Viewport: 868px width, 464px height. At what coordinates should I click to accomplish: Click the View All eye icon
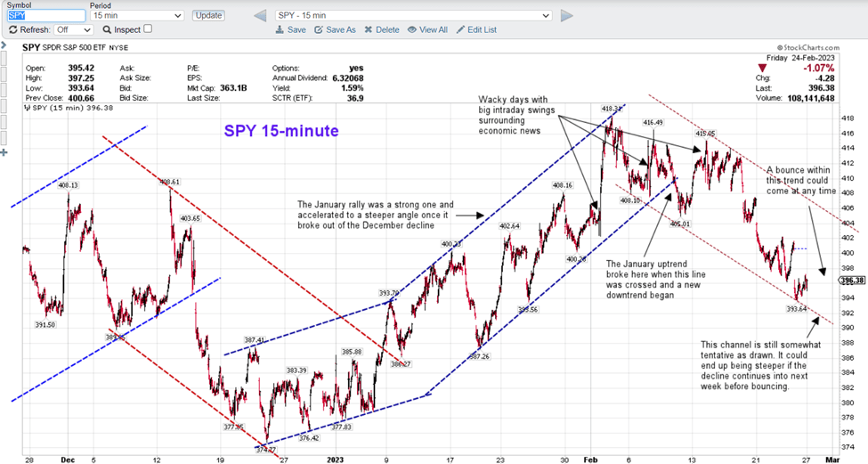[412, 30]
